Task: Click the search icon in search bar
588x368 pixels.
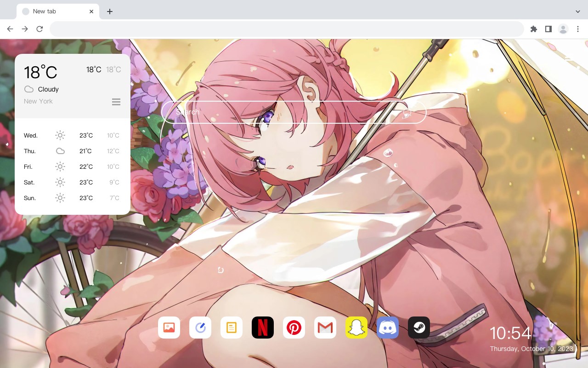Action: (407, 112)
